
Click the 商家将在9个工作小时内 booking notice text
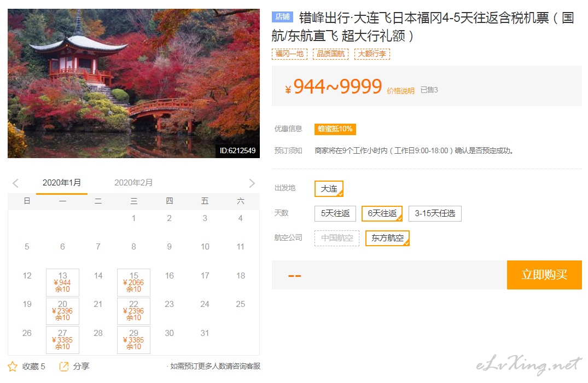414,151
